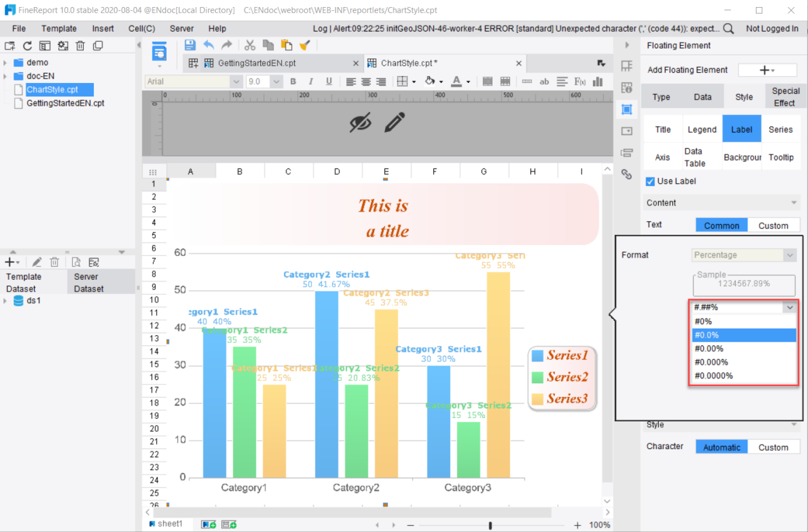Hide the floating element with the eye icon

(x=361, y=122)
